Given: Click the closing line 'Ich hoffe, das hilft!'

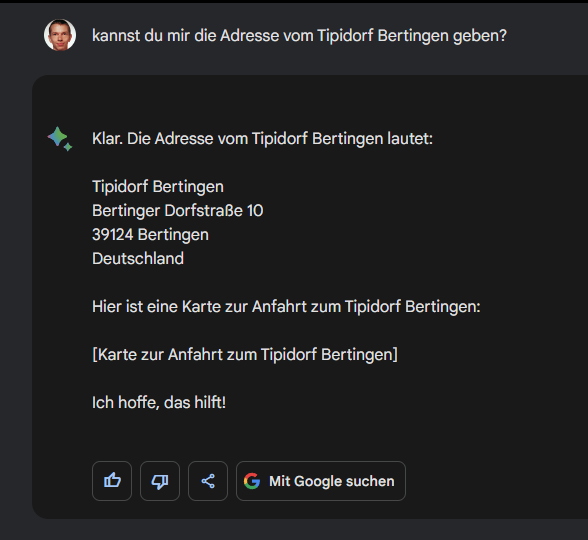Looking at the screenshot, I should click(159, 403).
